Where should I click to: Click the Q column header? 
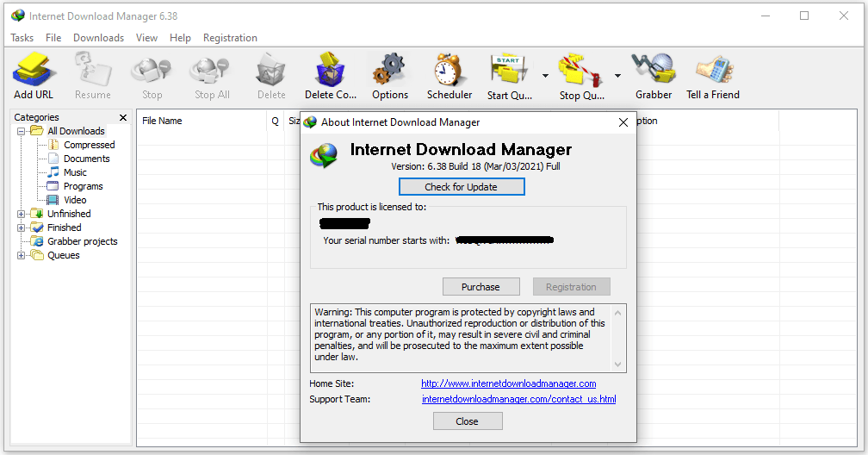click(x=276, y=121)
